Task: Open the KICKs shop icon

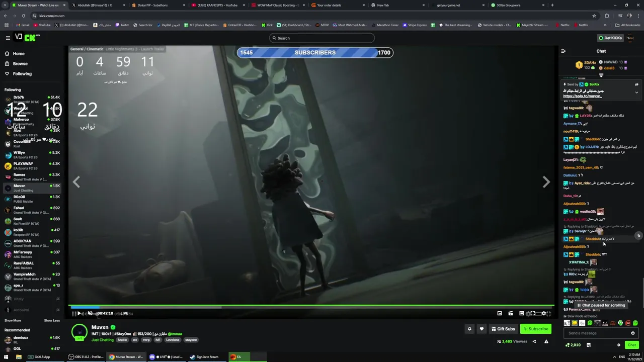Action: click(x=588, y=345)
